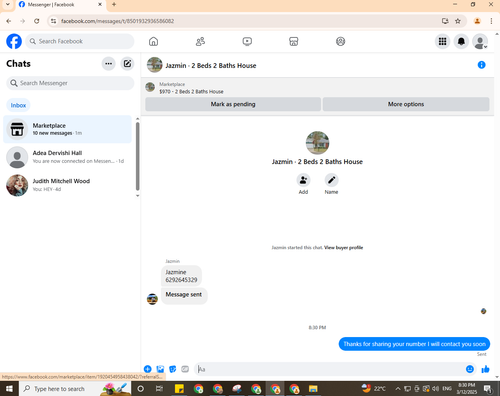
Task: Open the weather widget showing 22°C
Action: click(374, 389)
